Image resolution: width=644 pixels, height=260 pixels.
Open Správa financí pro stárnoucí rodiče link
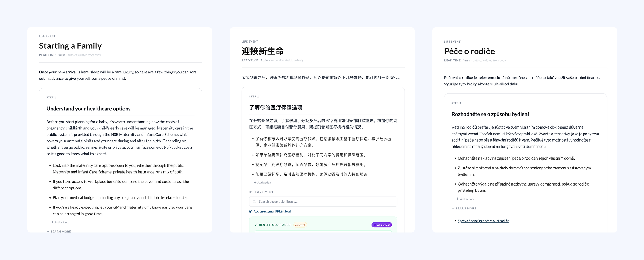tap(483, 221)
